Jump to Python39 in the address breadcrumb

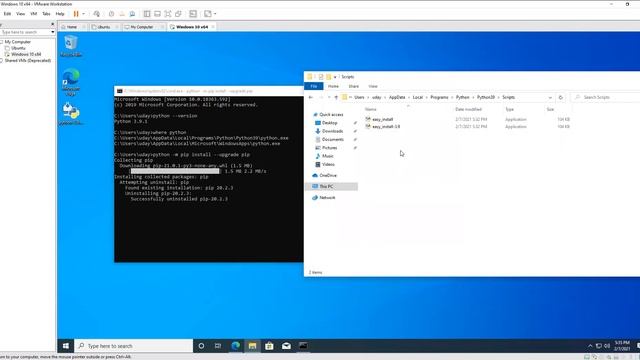pos(486,98)
